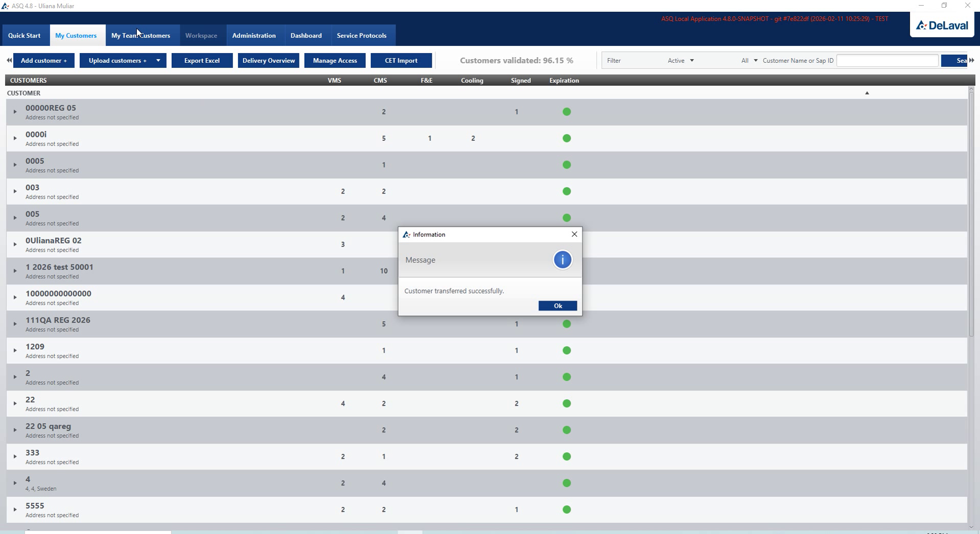The image size is (980, 534).
Task: Click the DeLaval logo
Action: 942,26
